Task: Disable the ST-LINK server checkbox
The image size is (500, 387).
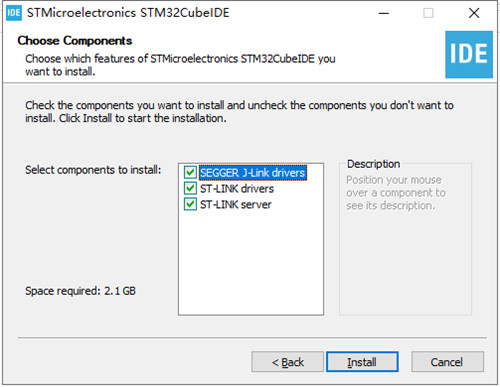Action: (x=190, y=204)
